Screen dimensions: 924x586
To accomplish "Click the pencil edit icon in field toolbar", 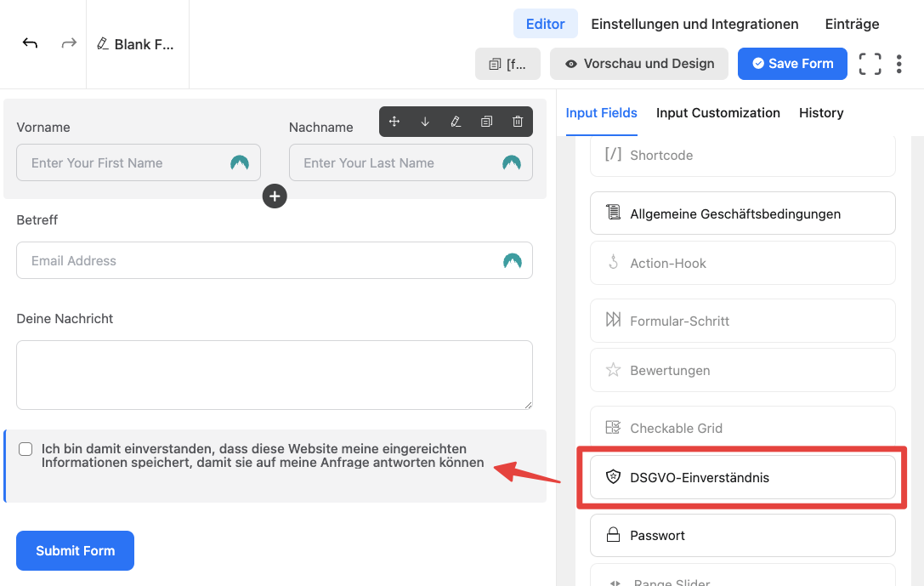I will 456,122.
